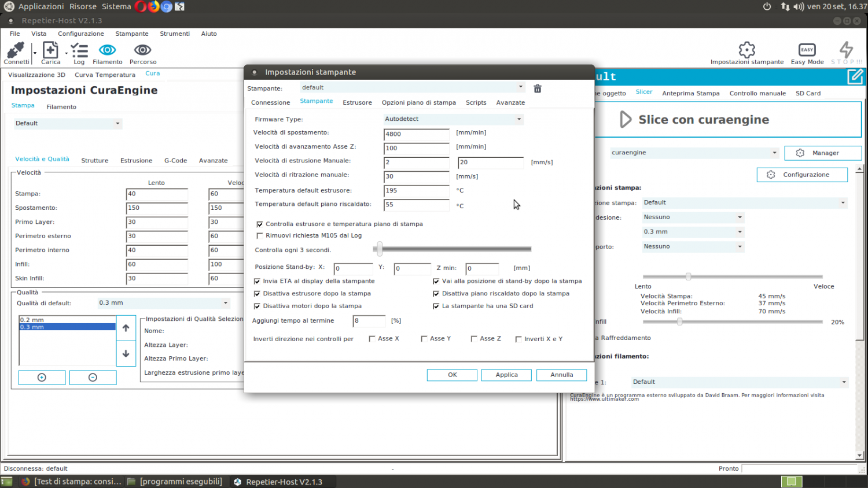
Task: Click the Carica file icon
Action: pyautogui.click(x=50, y=50)
